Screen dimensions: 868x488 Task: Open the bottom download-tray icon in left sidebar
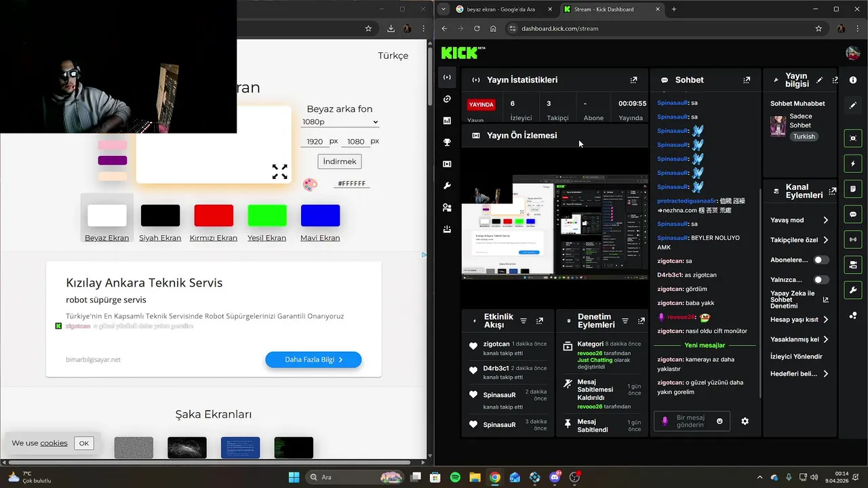click(x=447, y=229)
